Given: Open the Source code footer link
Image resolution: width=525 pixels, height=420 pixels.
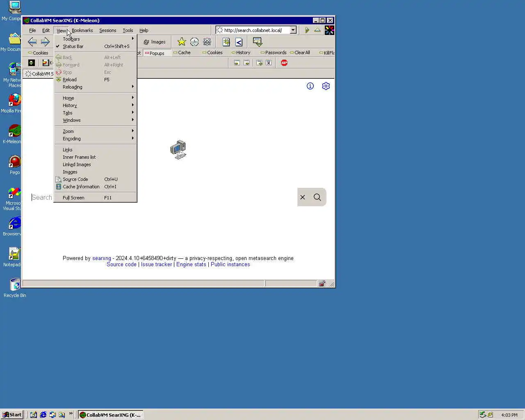Looking at the screenshot, I should point(121,265).
